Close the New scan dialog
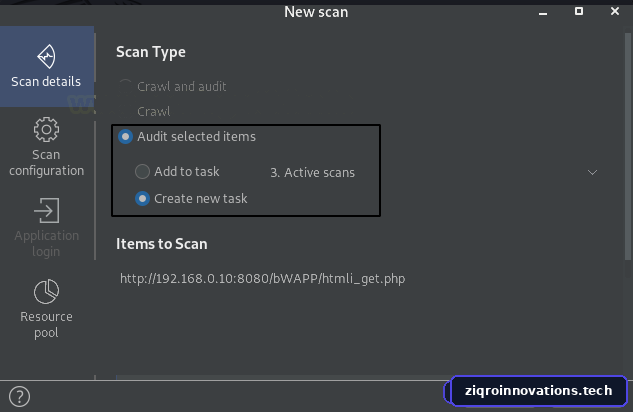Viewport: 633px width, 412px height. point(615,11)
